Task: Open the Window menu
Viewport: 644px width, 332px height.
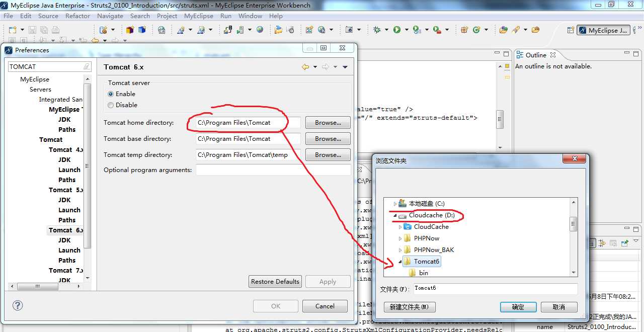Action: point(250,16)
